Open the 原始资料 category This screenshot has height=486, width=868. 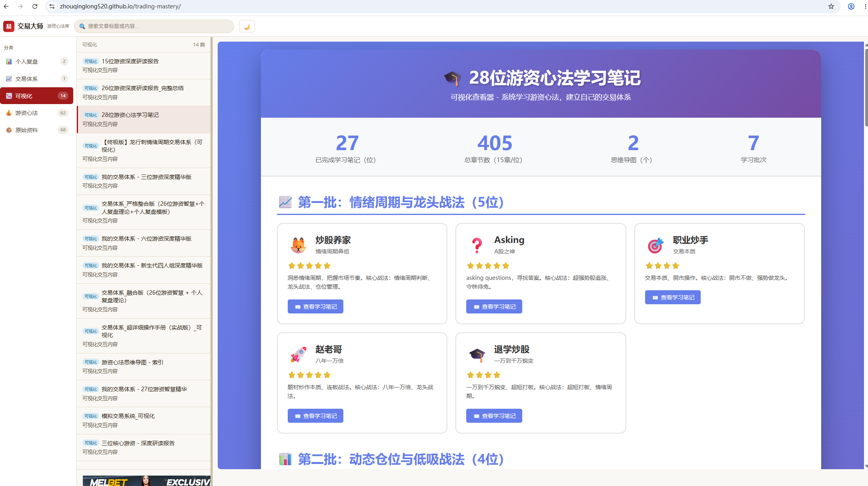(x=36, y=130)
